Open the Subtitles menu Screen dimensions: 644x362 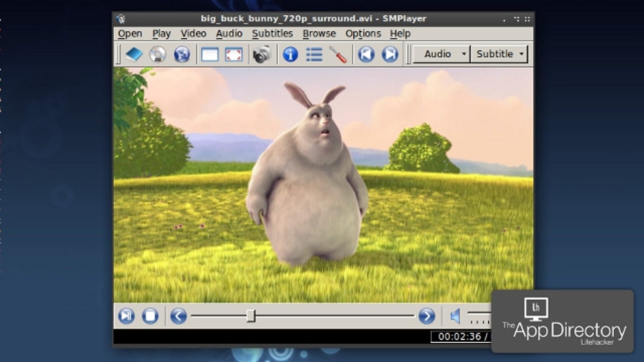(x=272, y=33)
